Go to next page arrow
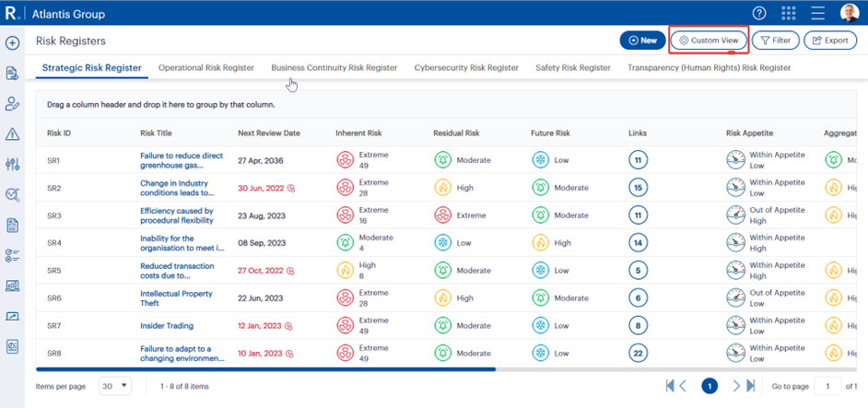This screenshot has width=868, height=408. click(x=737, y=386)
